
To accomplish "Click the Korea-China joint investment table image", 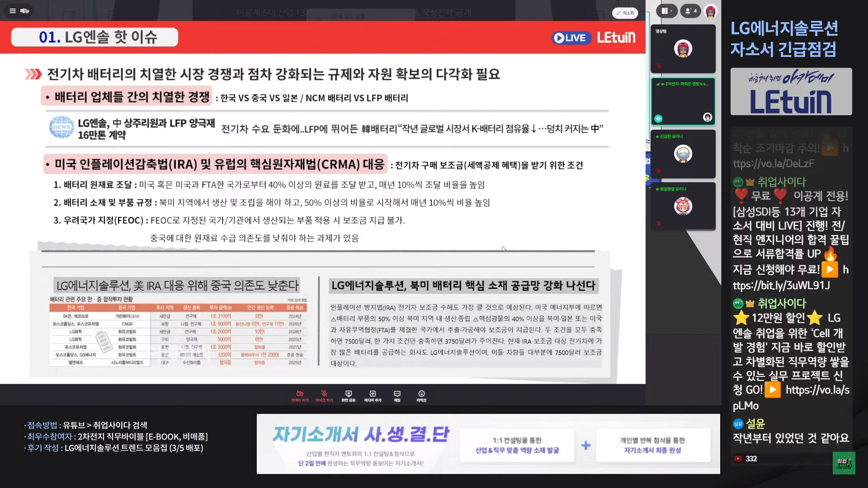I will click(x=179, y=331).
